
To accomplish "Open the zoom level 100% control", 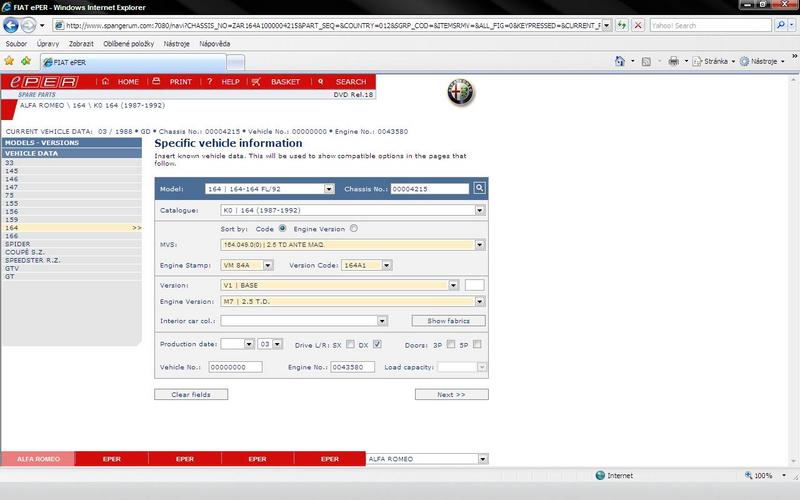I will pyautogui.click(x=765, y=476).
